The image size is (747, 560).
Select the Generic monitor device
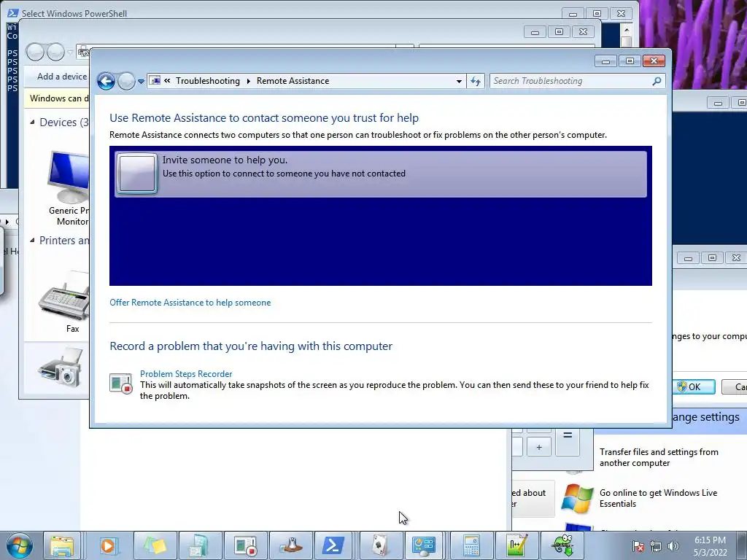tap(68, 188)
